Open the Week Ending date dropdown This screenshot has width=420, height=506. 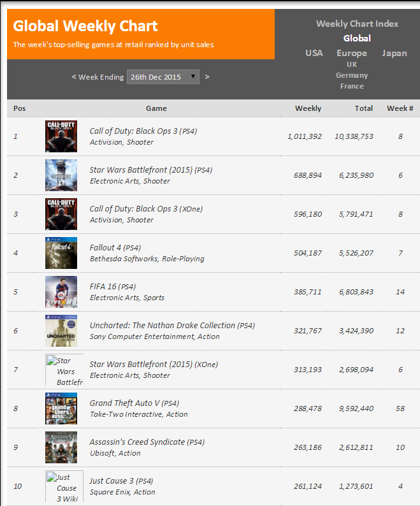(x=163, y=77)
